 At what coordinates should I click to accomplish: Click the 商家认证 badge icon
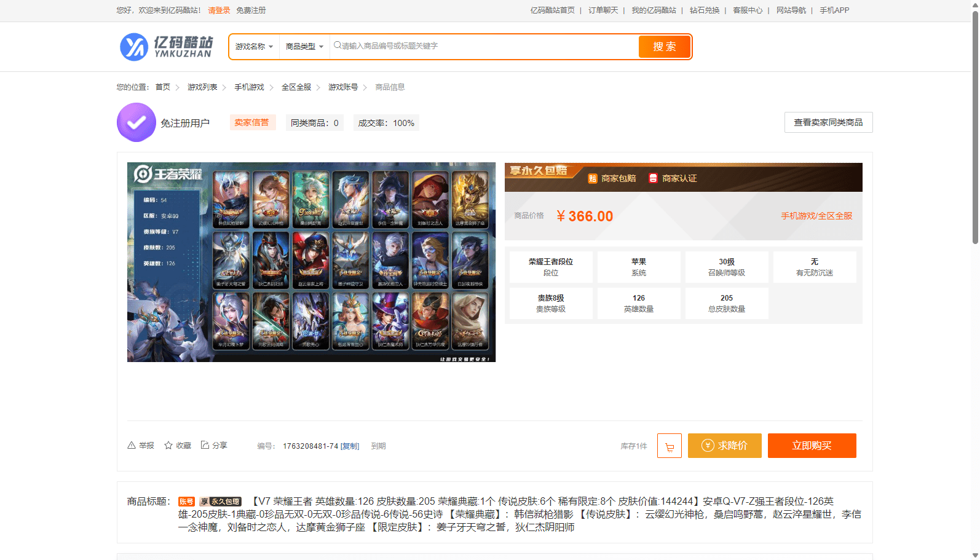tap(654, 178)
